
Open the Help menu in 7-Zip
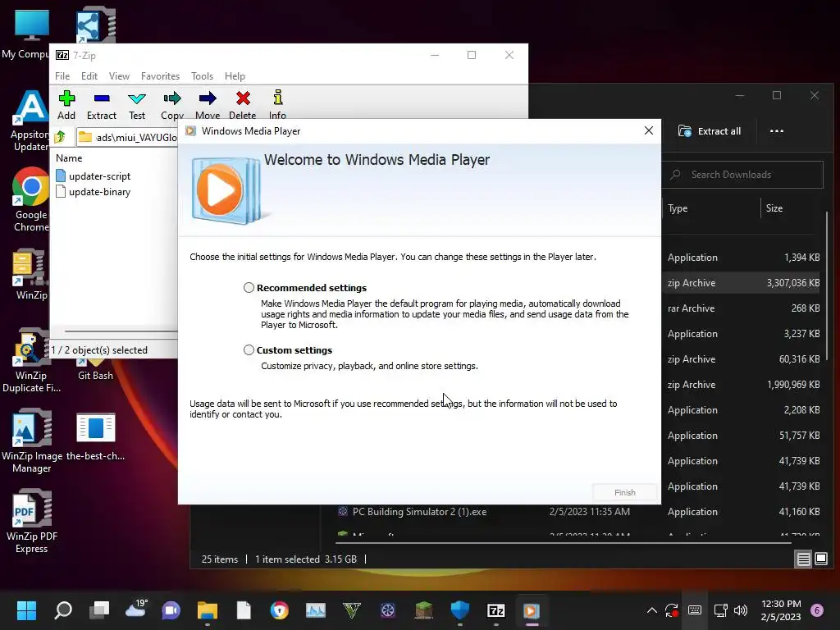coord(235,76)
